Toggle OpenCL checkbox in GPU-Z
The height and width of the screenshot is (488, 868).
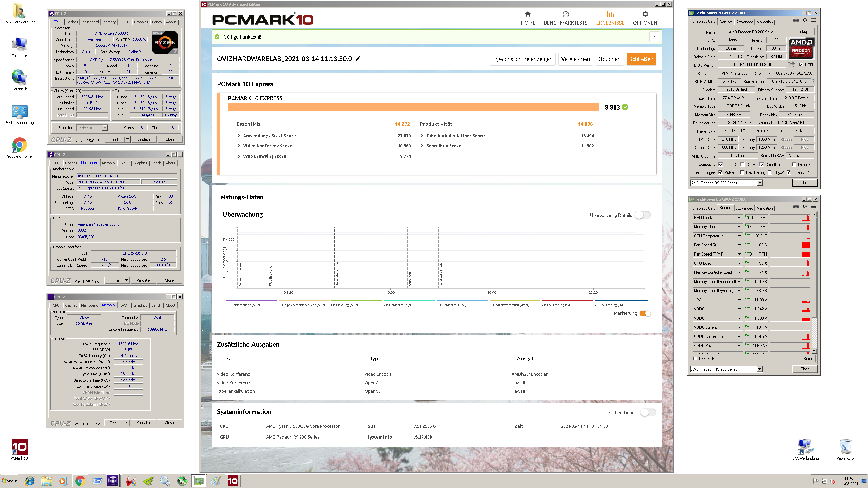(x=721, y=164)
